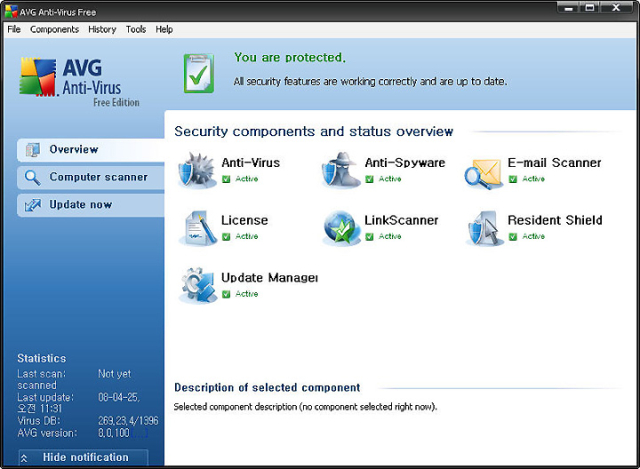The height and width of the screenshot is (469, 640).
Task: Start the Update now action
Action: point(91,205)
